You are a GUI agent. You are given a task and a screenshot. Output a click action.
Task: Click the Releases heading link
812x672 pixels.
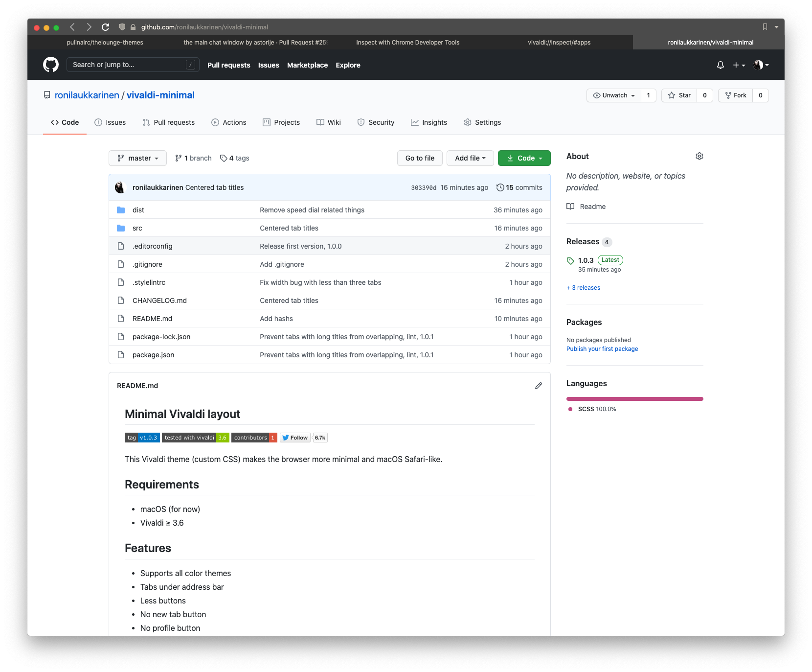[583, 241]
